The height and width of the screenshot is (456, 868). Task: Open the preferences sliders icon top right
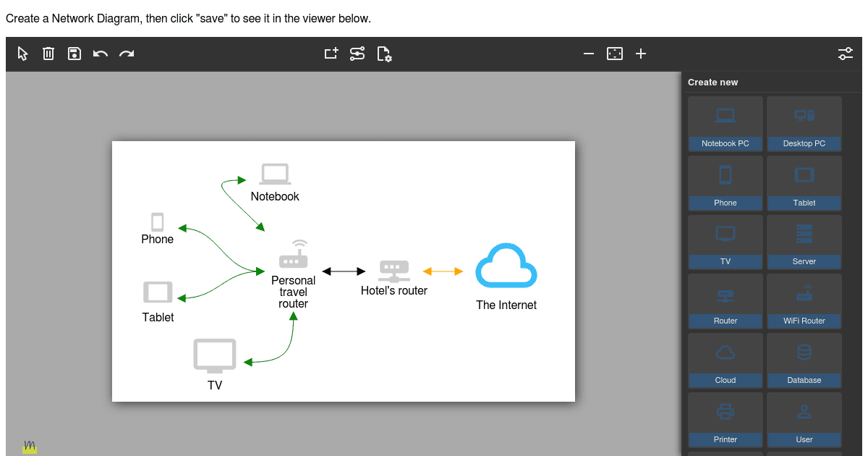click(x=845, y=54)
